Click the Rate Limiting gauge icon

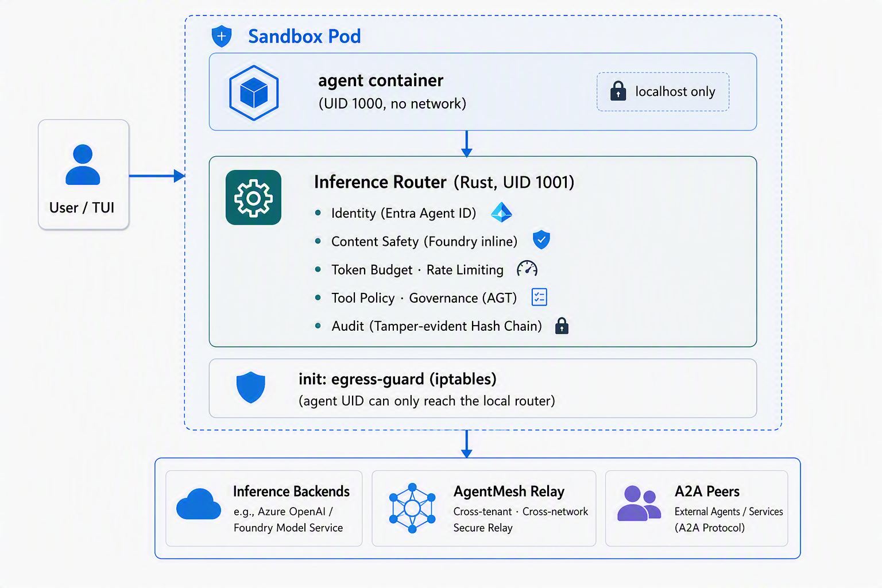527,269
